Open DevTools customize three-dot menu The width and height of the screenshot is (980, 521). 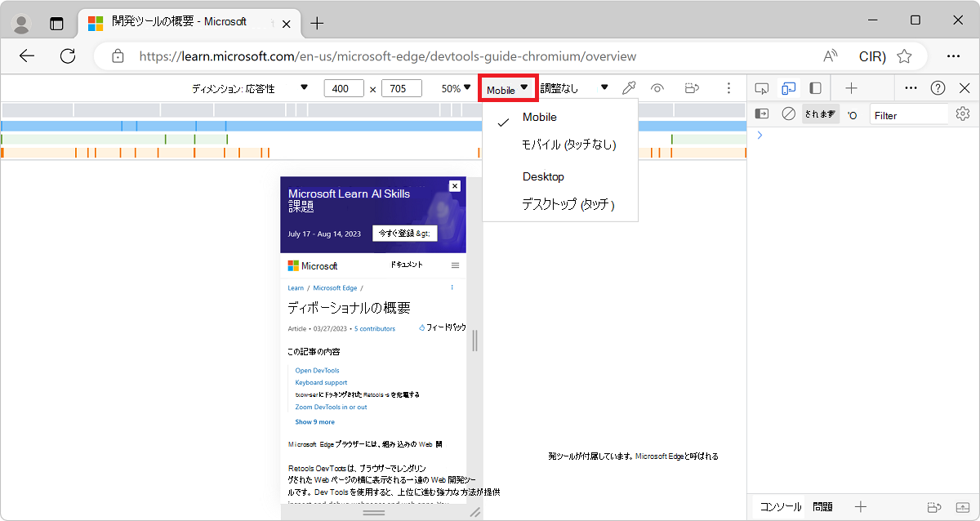point(911,88)
